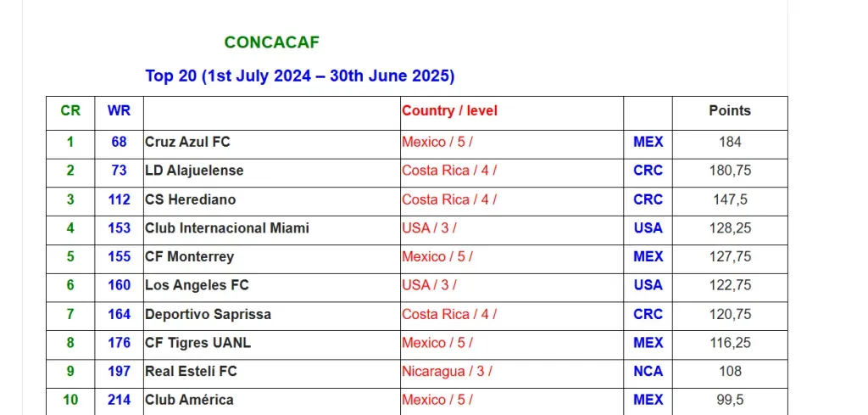This screenshot has height=415, width=868.
Task: Click the CONCACAF heading
Action: coord(271,42)
